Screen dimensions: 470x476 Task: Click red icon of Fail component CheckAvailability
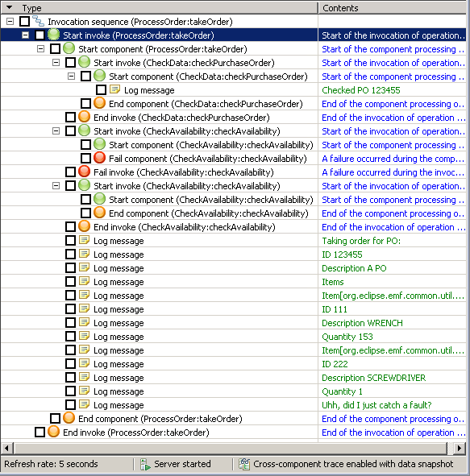[x=99, y=158]
